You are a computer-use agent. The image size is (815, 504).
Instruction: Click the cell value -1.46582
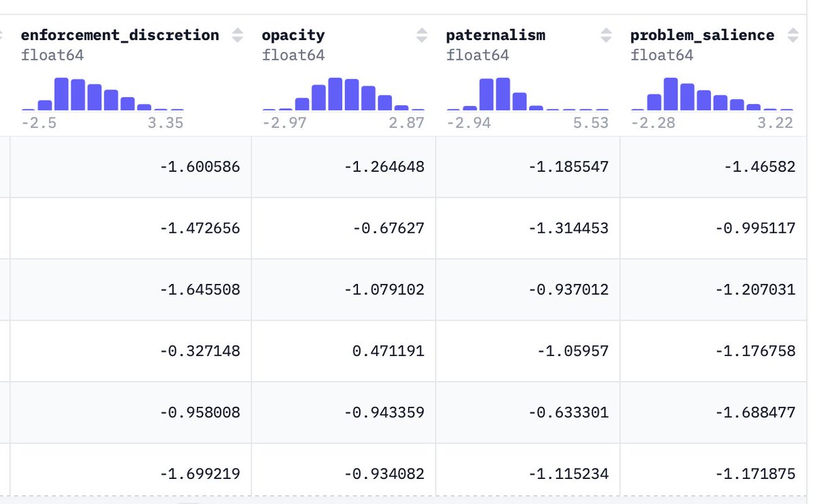click(x=759, y=166)
